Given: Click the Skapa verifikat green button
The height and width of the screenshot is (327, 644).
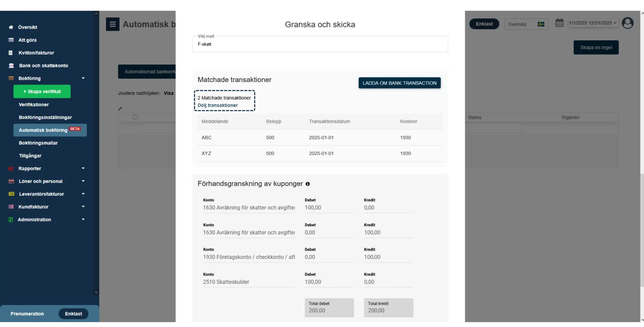Looking at the screenshot, I should pyautogui.click(x=42, y=92).
